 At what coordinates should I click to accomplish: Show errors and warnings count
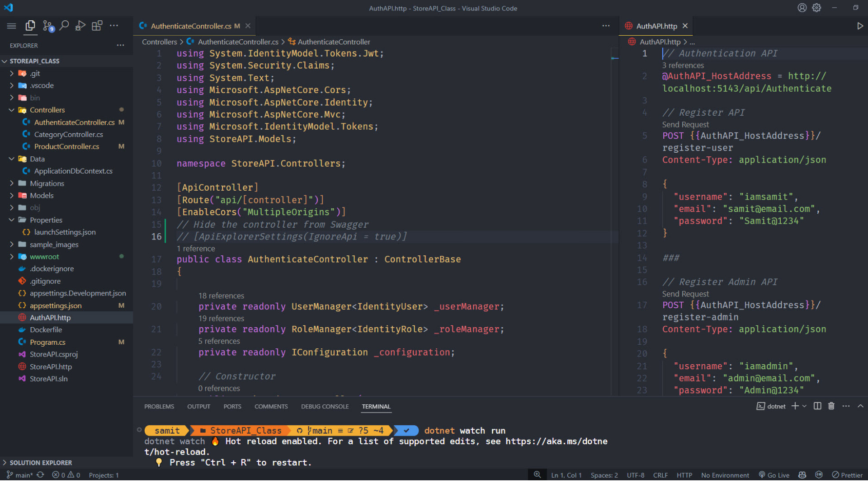(66, 475)
